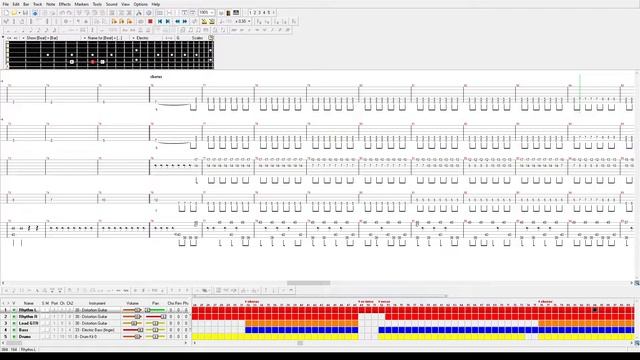Open the Track menu
This screenshot has height=360, width=640.
click(38, 4)
